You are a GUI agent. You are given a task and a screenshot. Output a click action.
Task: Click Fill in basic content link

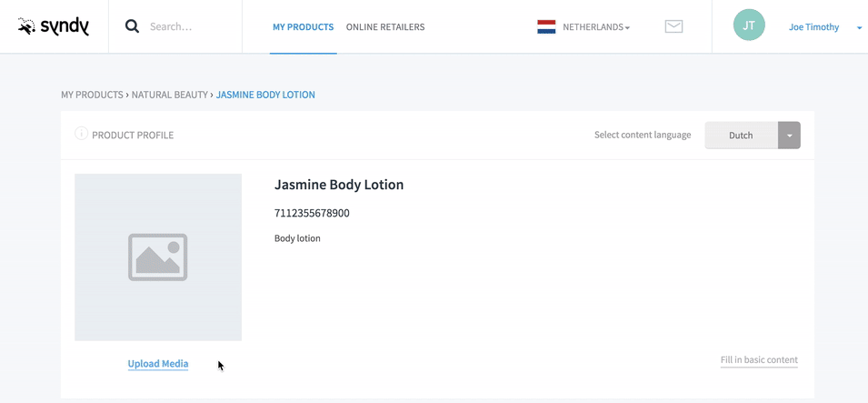pyautogui.click(x=759, y=359)
